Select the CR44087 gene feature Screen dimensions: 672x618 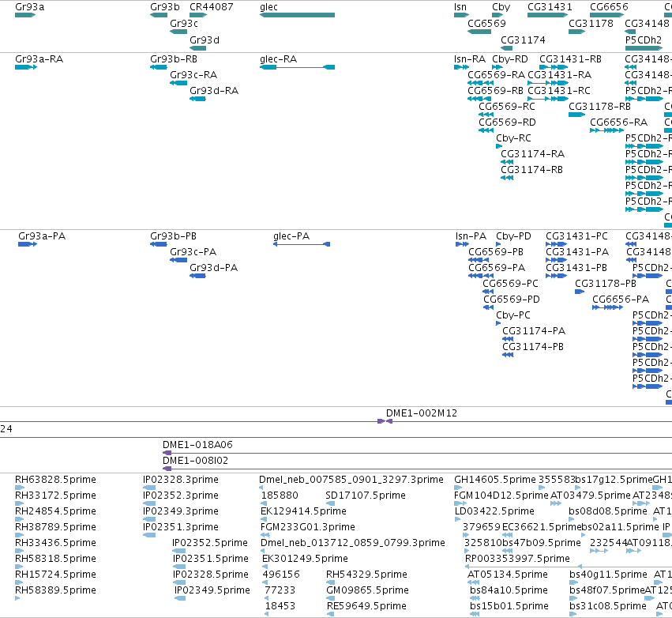pyautogui.click(x=198, y=15)
